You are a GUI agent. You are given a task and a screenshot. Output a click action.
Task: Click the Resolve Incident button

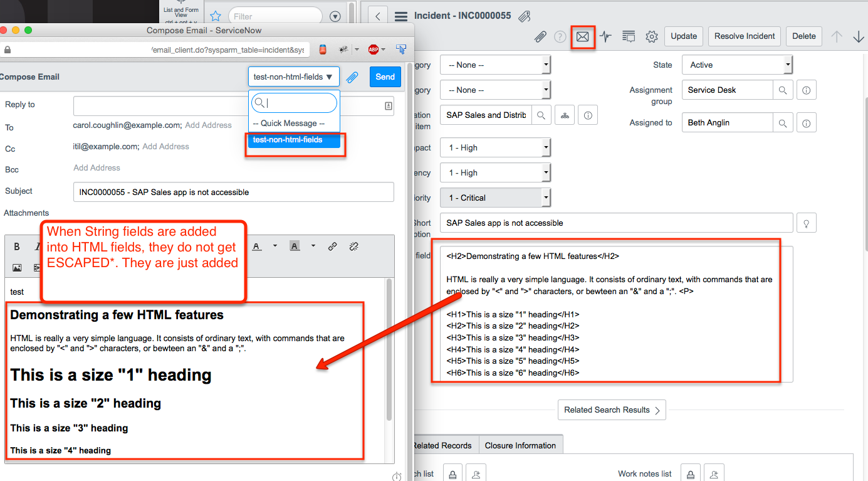coord(744,36)
